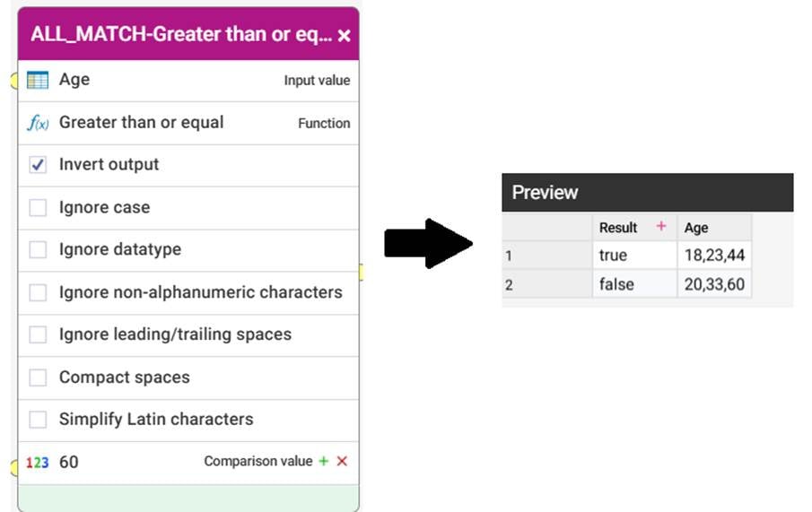Click the Age input table icon
Screen dimensions: 812x512
[38, 80]
